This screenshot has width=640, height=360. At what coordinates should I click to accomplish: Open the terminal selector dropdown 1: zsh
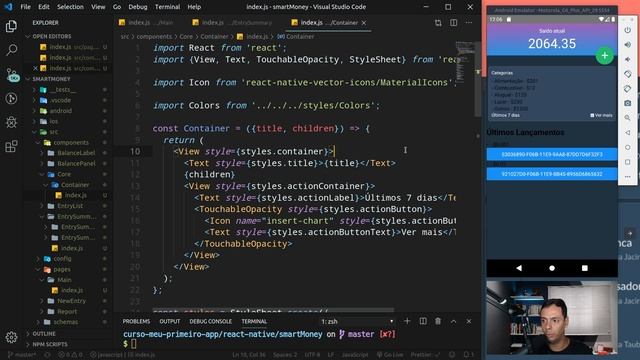[x=357, y=322]
